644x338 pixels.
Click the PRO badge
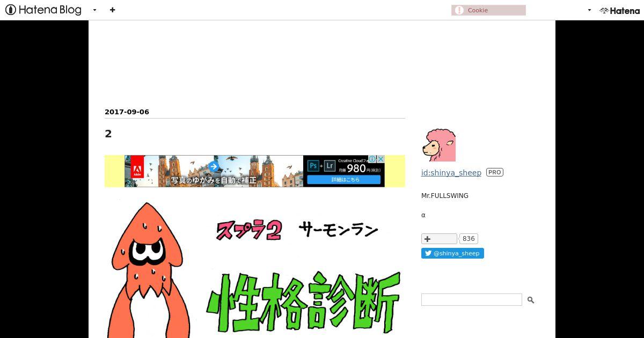[x=495, y=172]
